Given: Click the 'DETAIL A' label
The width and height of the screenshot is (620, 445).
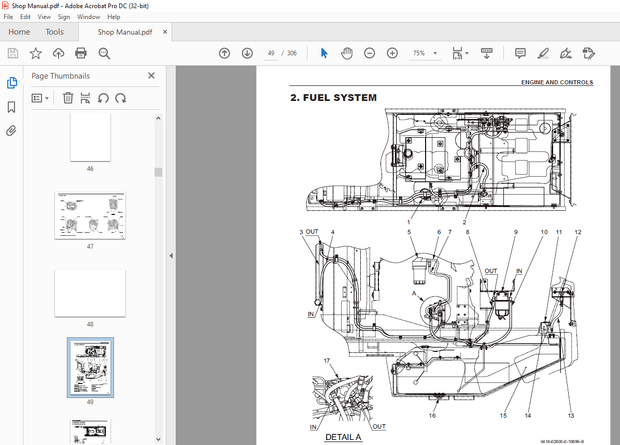Looking at the screenshot, I should [x=343, y=437].
